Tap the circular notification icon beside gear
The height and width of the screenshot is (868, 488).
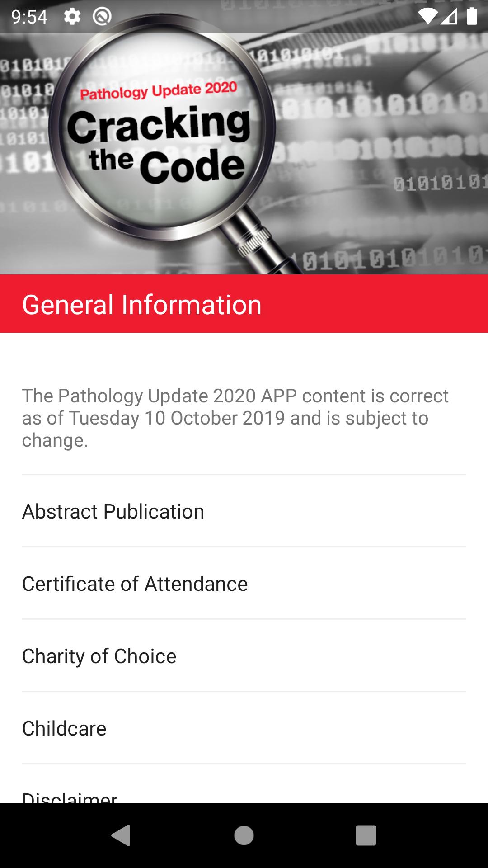(x=102, y=17)
